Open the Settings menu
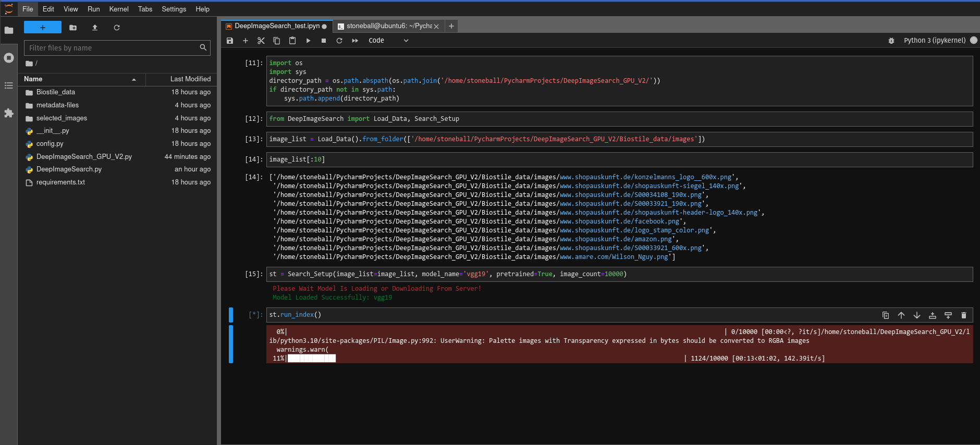 click(x=174, y=9)
